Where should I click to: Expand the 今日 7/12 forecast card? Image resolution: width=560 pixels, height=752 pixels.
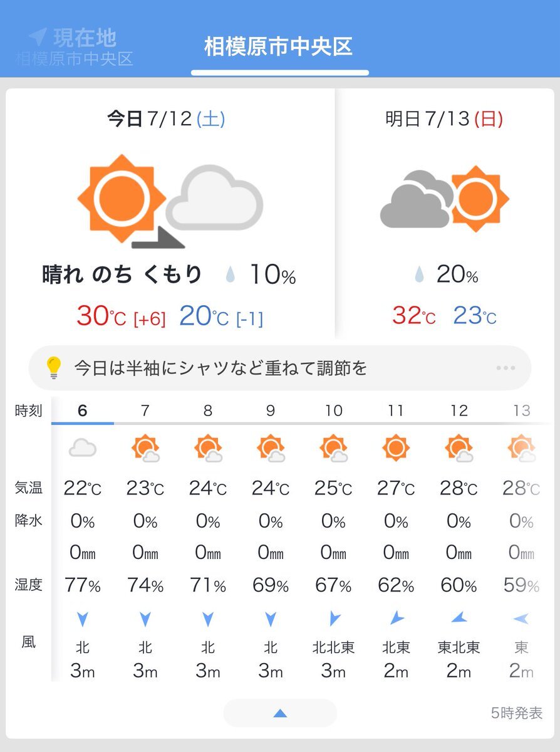[x=170, y=213]
